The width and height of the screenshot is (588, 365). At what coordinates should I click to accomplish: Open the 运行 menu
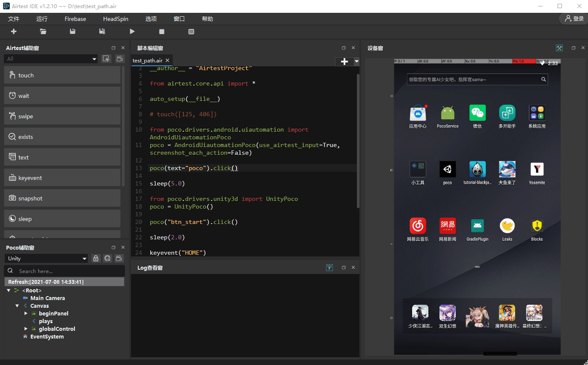(x=42, y=19)
